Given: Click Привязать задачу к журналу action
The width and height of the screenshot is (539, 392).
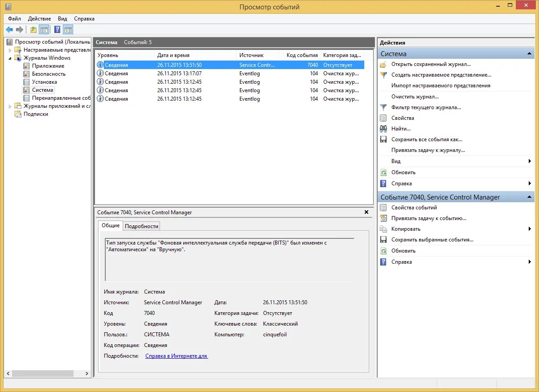Looking at the screenshot, I should 428,150.
